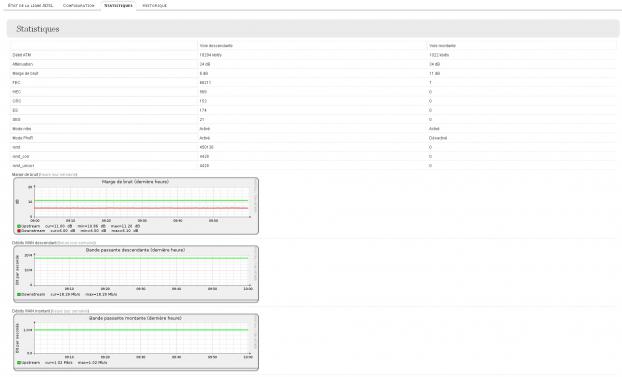Select the Marge de bruit table row label
Viewport: 622px width, 377px height.
tap(25, 73)
